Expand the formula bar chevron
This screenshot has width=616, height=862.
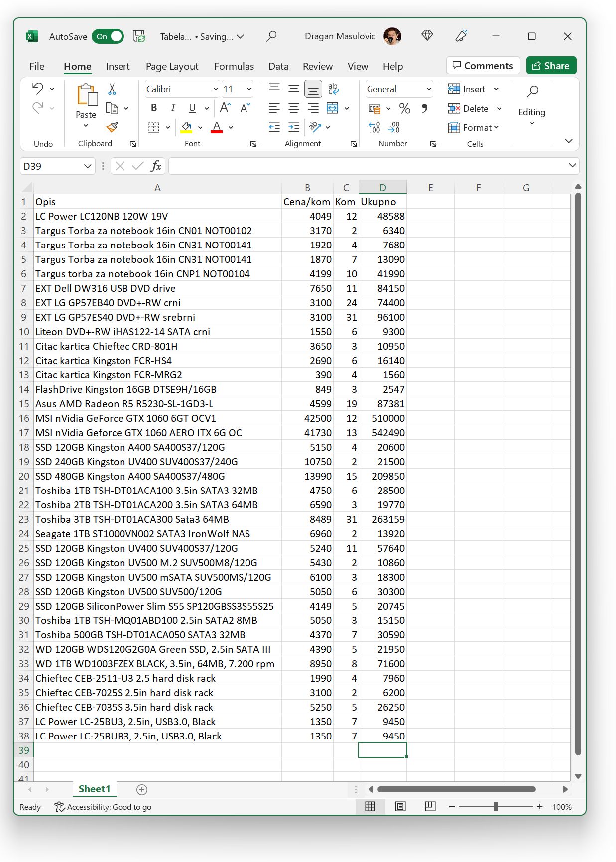[572, 165]
